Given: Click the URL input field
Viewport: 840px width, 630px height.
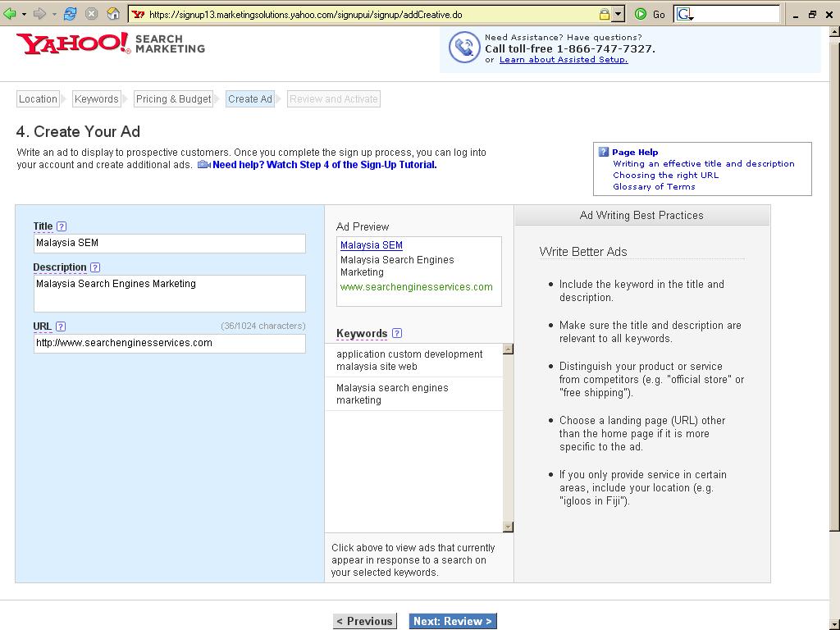Looking at the screenshot, I should [169, 344].
